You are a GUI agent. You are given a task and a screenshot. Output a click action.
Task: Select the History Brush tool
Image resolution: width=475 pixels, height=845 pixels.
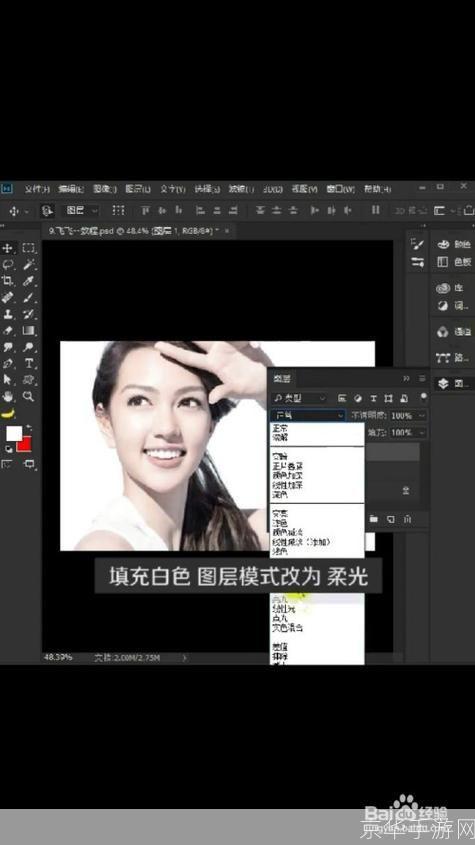(x=29, y=314)
